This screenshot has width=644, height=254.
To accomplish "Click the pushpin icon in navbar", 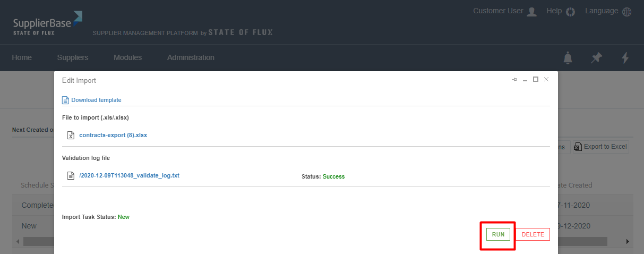I will 597,58.
